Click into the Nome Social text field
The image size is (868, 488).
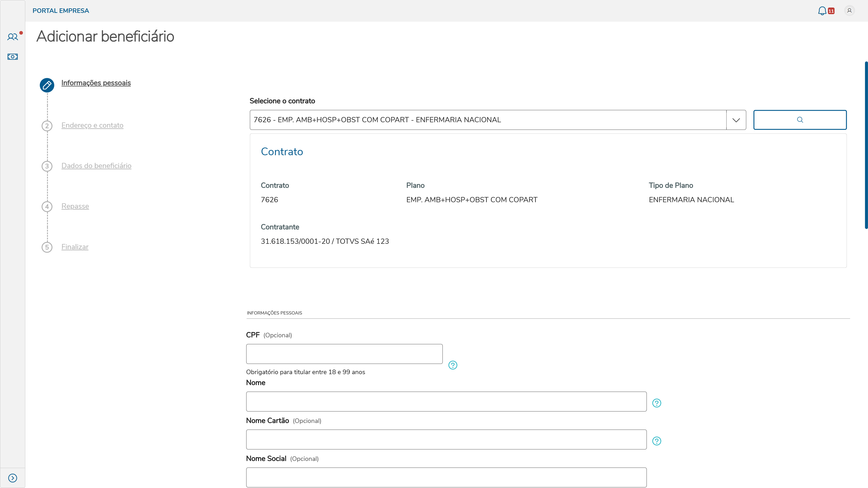[446, 477]
